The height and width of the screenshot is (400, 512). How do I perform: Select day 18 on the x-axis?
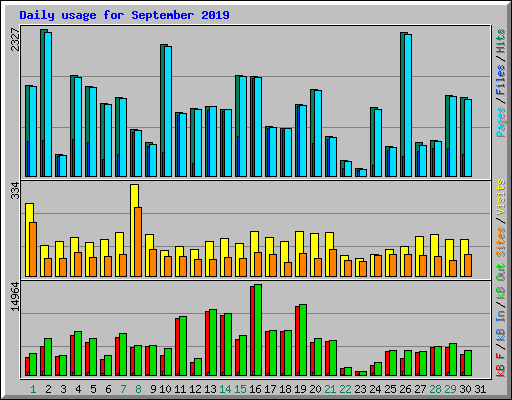(285, 389)
